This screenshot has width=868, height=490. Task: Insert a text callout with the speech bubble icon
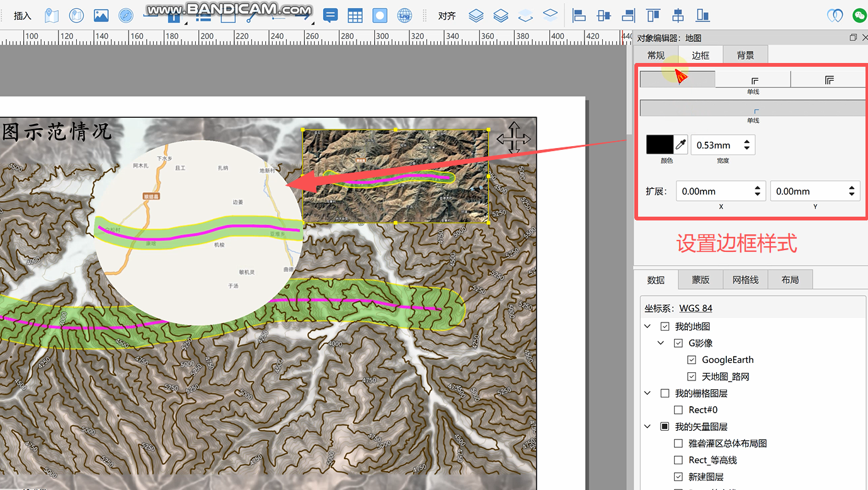tap(330, 16)
